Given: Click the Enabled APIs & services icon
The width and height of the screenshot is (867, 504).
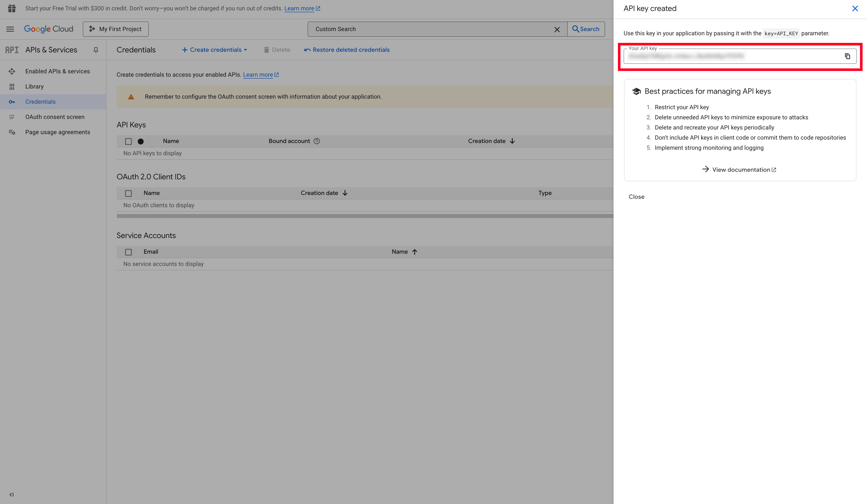Looking at the screenshot, I should click(12, 72).
